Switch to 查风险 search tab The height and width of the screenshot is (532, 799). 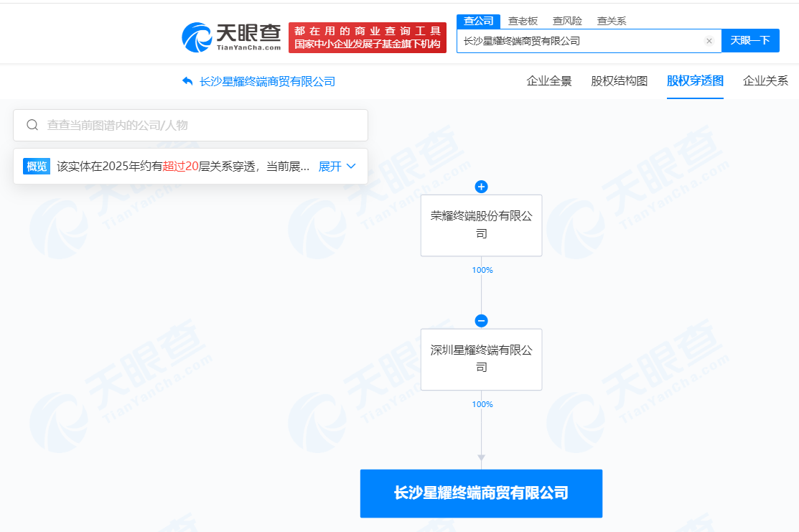tap(567, 21)
